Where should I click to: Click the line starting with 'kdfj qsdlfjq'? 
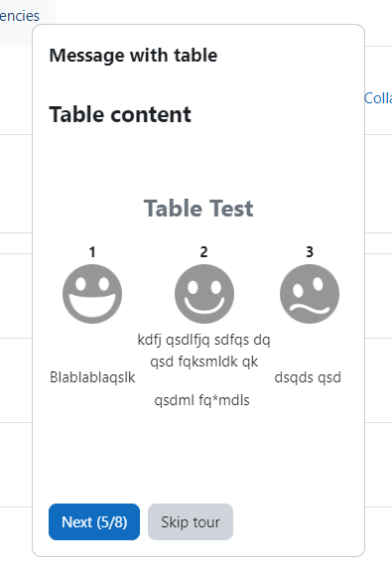coord(203,340)
